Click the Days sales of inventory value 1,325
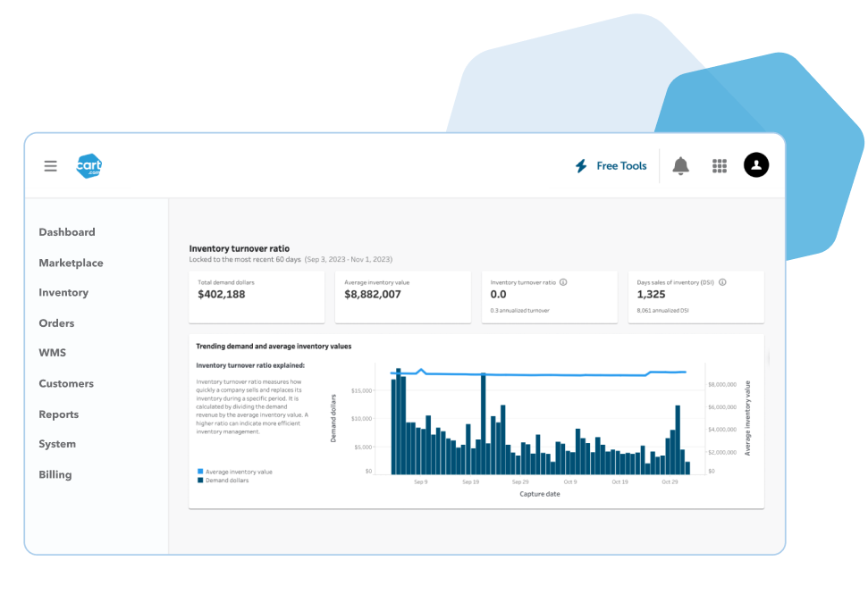This screenshot has height=594, width=868. (651, 294)
